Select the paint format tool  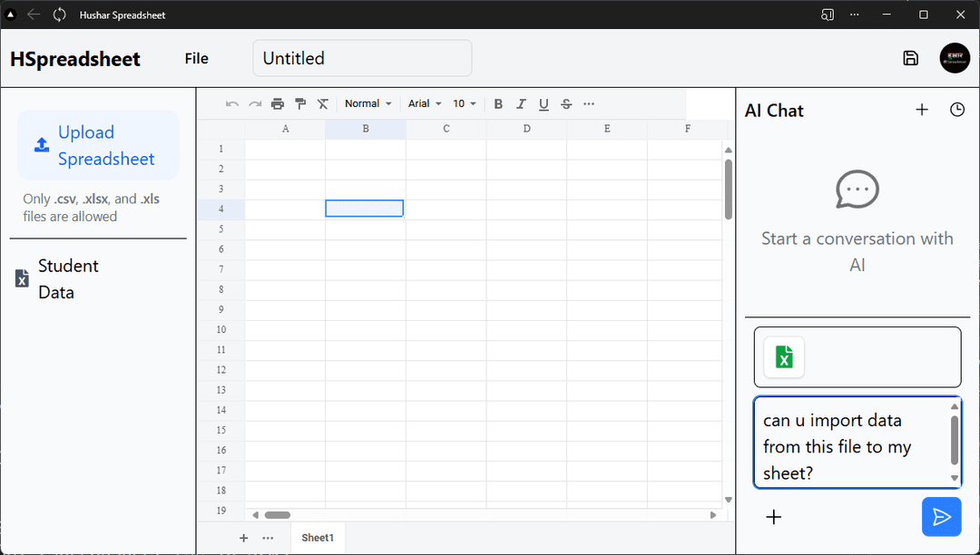[300, 104]
